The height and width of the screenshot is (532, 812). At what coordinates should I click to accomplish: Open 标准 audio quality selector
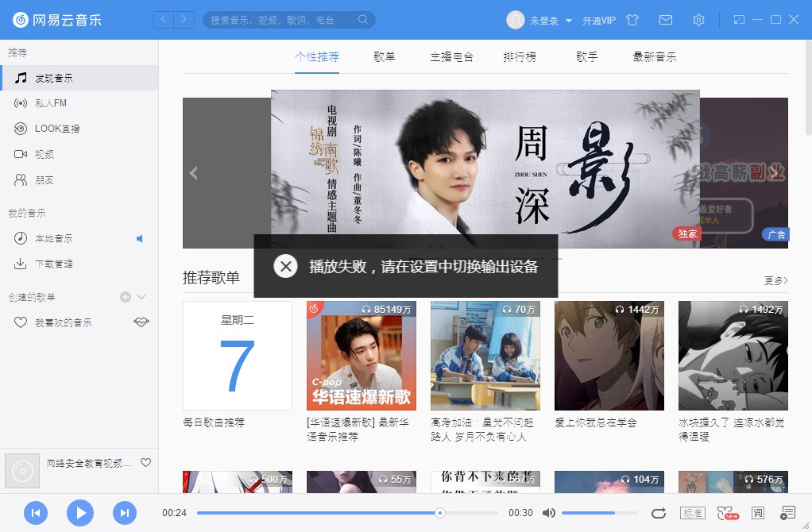pyautogui.click(x=692, y=513)
